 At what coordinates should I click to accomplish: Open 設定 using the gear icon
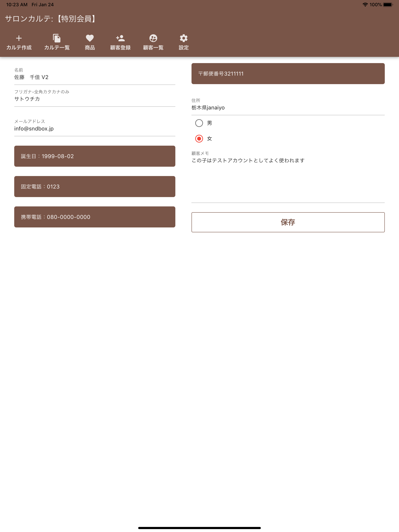[x=184, y=38]
